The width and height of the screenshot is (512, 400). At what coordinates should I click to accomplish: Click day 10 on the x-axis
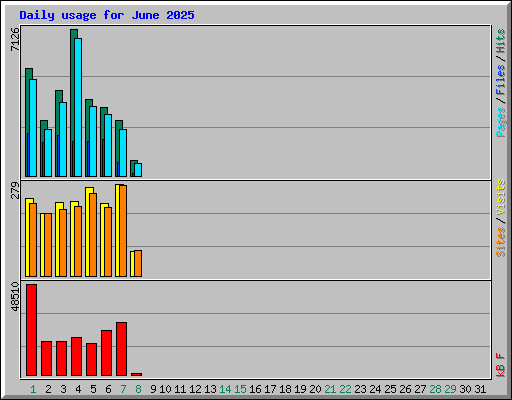tap(165, 389)
